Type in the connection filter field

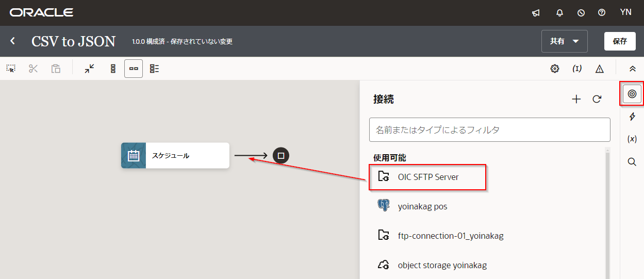[x=489, y=130]
